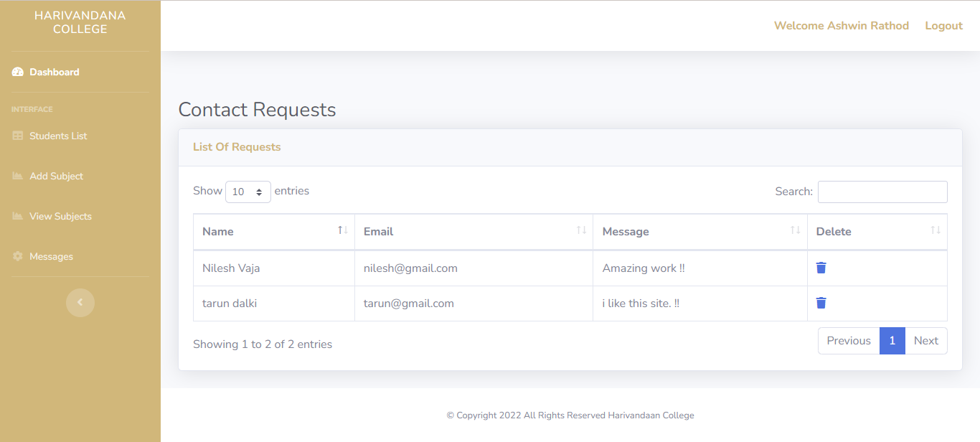Click the Message column header
This screenshot has width=980, height=442.
point(700,232)
